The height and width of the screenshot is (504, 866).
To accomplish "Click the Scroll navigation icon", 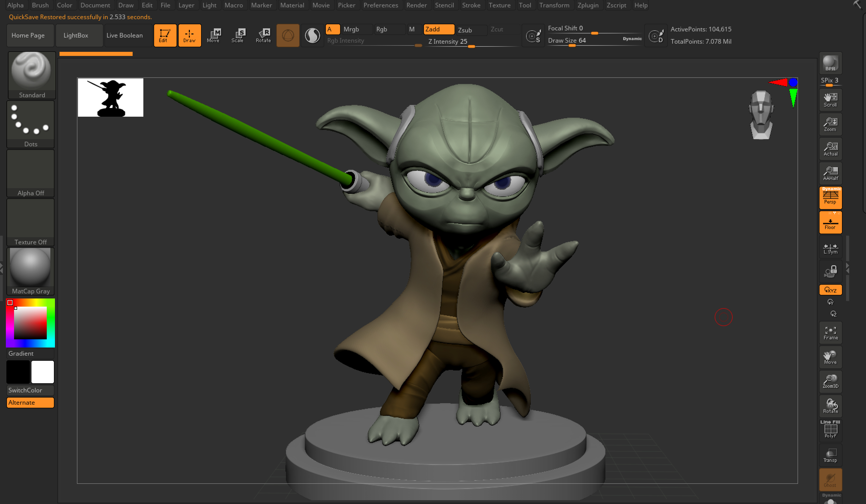I will coord(830,100).
